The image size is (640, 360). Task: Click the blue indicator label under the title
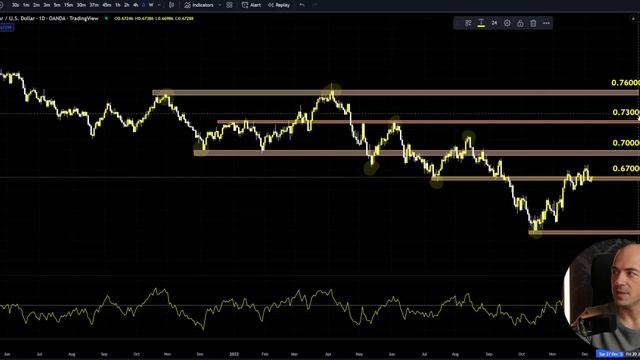7,27
